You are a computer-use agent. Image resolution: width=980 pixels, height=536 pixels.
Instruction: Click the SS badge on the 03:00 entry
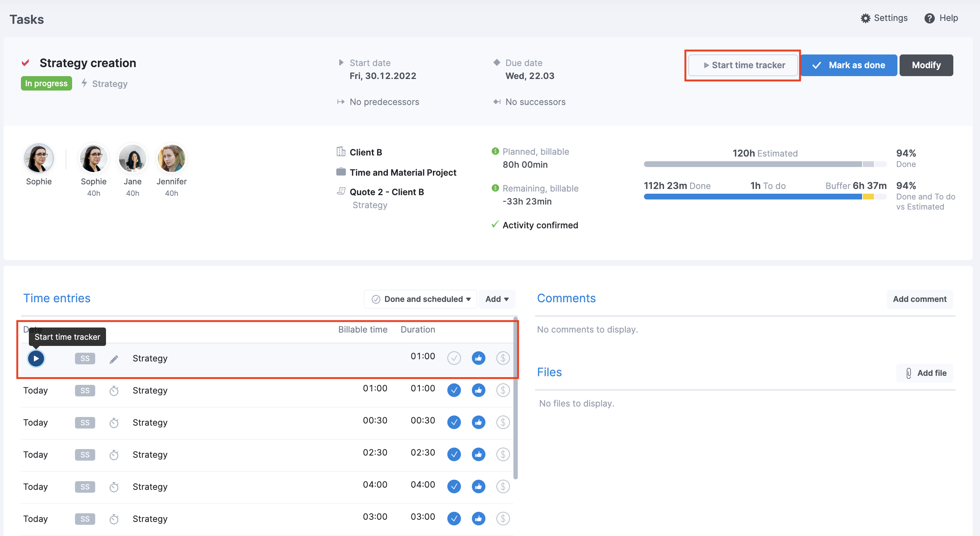[85, 519]
